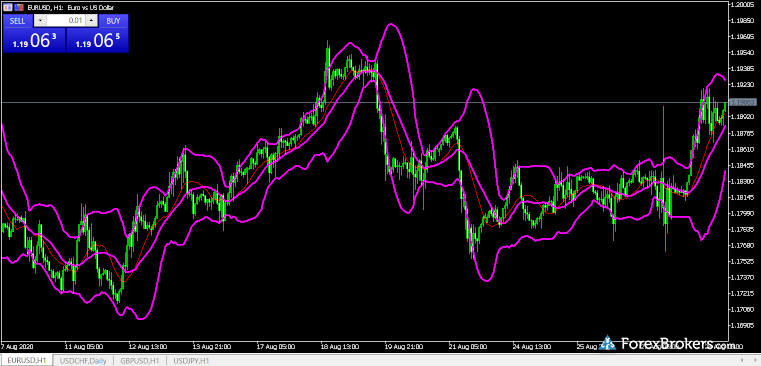Click the depth of market icon

tap(18, 7)
